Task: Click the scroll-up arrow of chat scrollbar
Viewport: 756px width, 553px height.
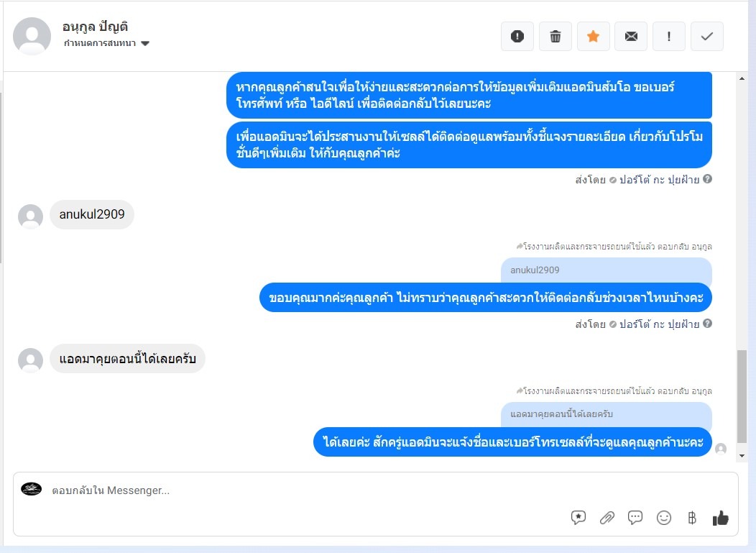Action: click(742, 78)
